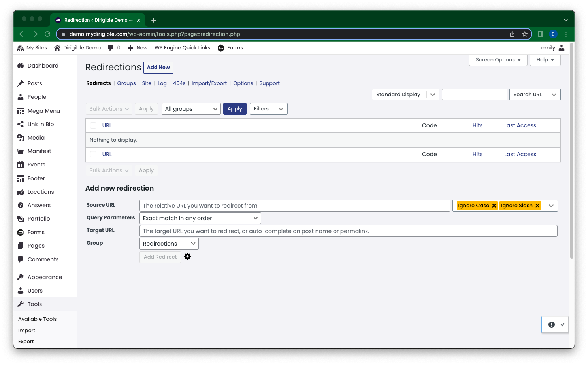Screen dimensions: 588x365
Task: Expand Screen Options panel
Action: tap(498, 60)
